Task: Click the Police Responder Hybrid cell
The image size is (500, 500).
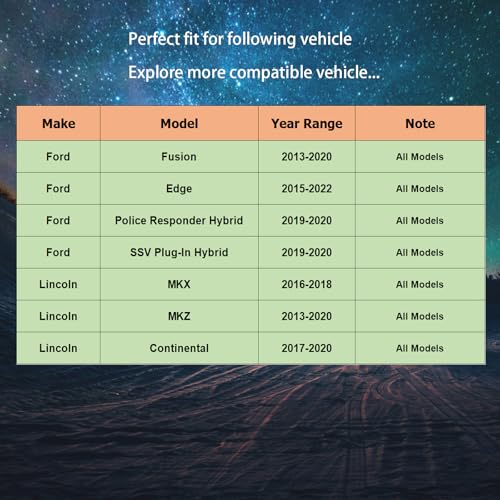Action: (179, 221)
